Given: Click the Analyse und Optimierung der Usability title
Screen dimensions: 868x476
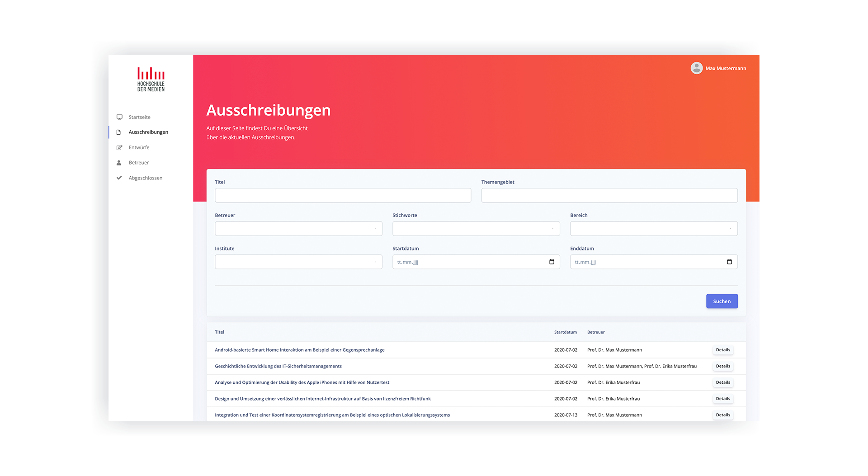Looking at the screenshot, I should click(x=302, y=383).
